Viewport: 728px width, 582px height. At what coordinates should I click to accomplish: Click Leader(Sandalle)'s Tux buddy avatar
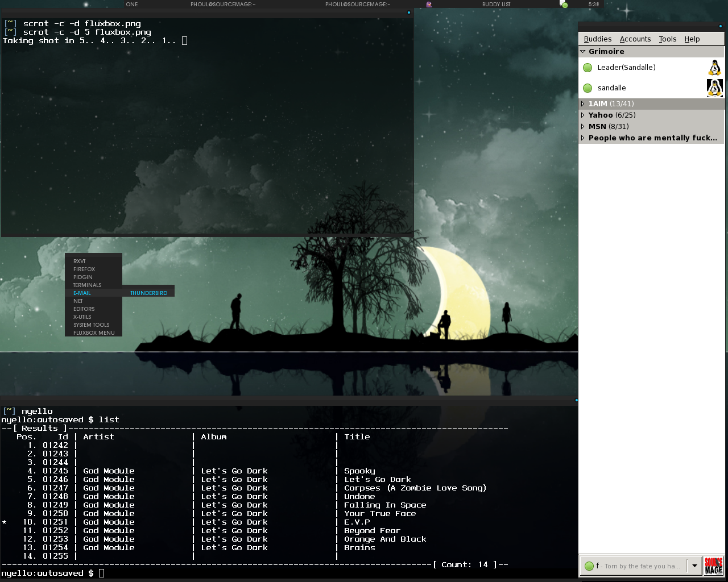[x=714, y=68]
